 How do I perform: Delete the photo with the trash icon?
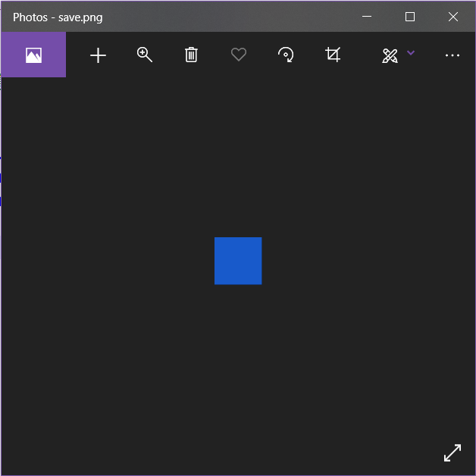click(191, 55)
